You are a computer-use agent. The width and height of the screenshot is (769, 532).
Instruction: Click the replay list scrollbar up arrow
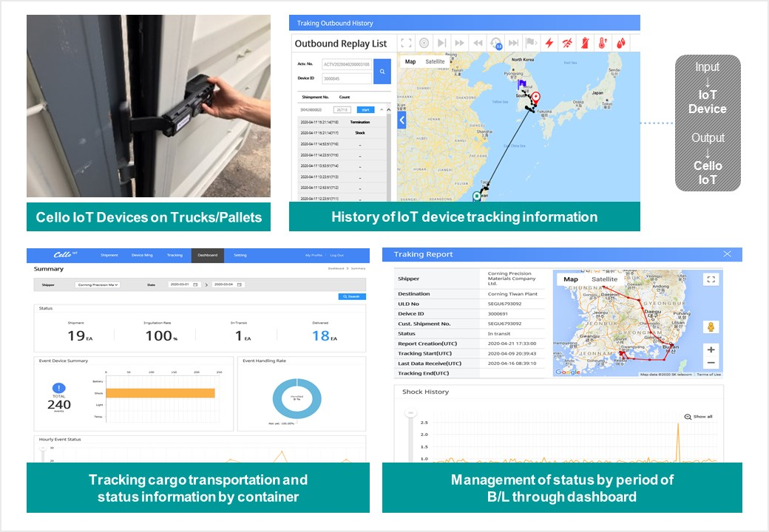388,110
